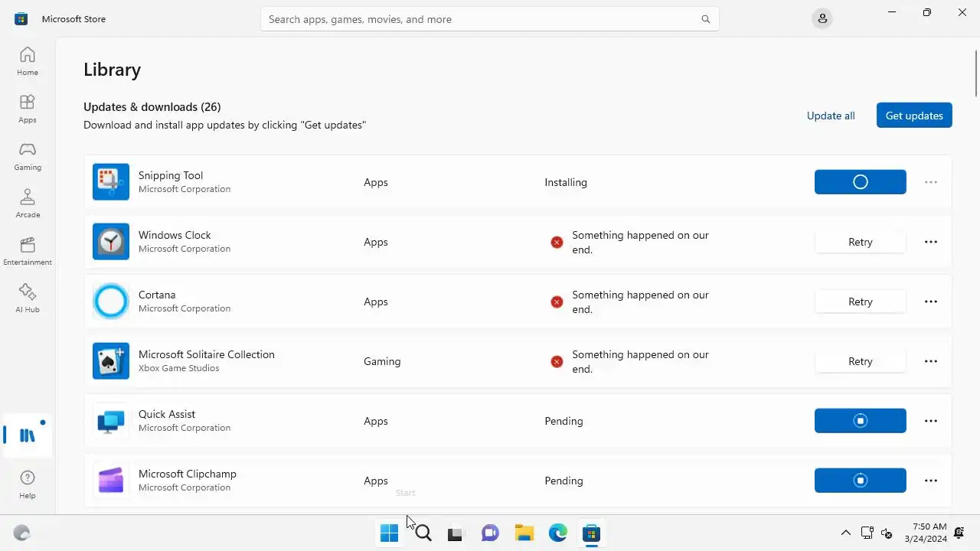The height and width of the screenshot is (551, 980).
Task: Open the notification center icon
Action: tap(959, 533)
